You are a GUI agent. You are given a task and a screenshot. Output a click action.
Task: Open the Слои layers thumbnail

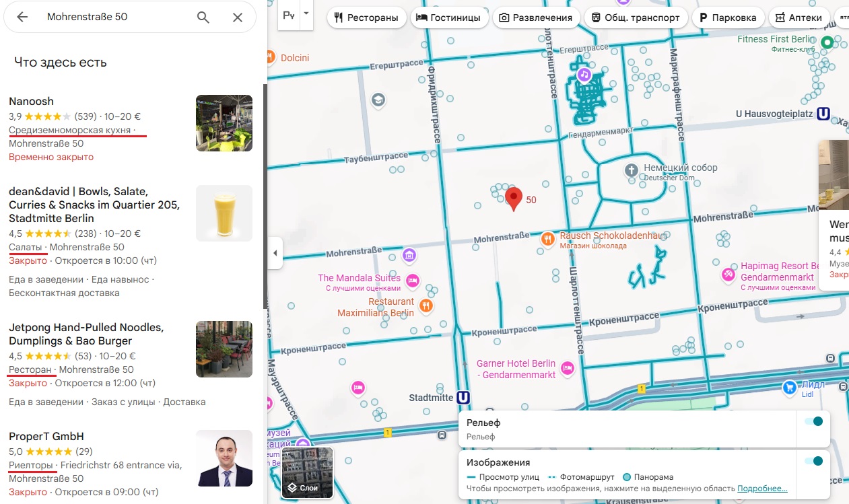coord(308,472)
